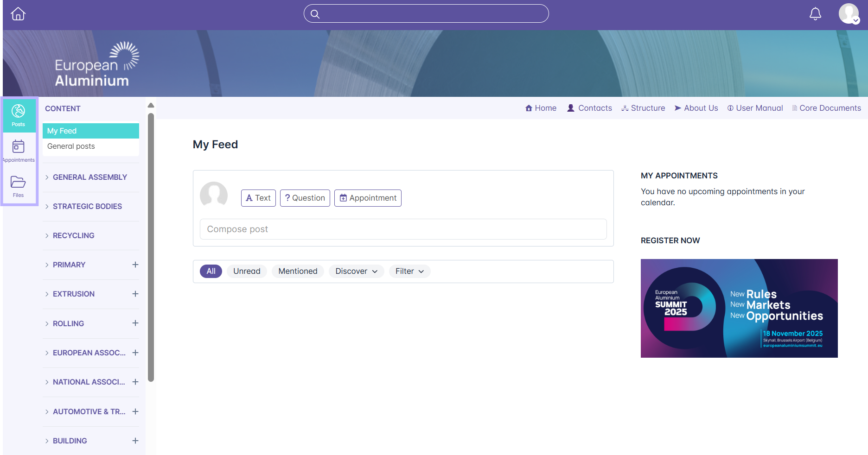This screenshot has width=868, height=455.
Task: Open the Files folder icon
Action: 19,186
